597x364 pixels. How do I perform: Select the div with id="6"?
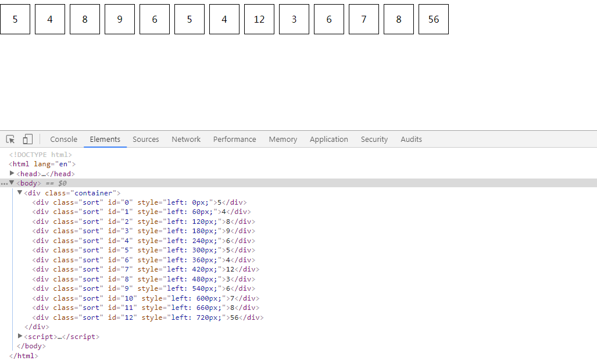click(144, 260)
